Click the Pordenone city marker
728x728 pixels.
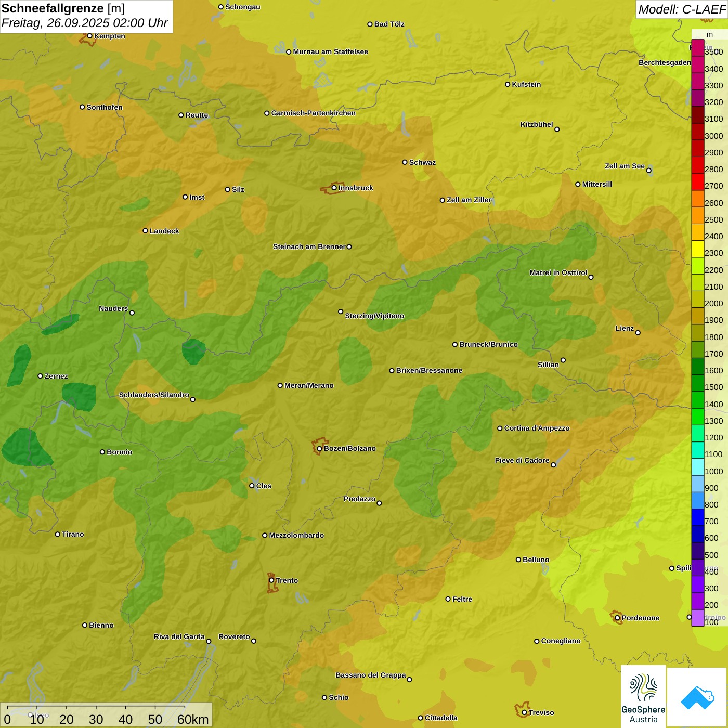617,618
